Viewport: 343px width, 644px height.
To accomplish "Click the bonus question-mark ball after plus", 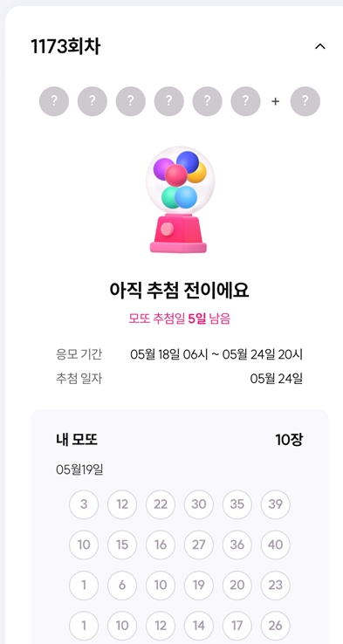I will pos(305,101).
